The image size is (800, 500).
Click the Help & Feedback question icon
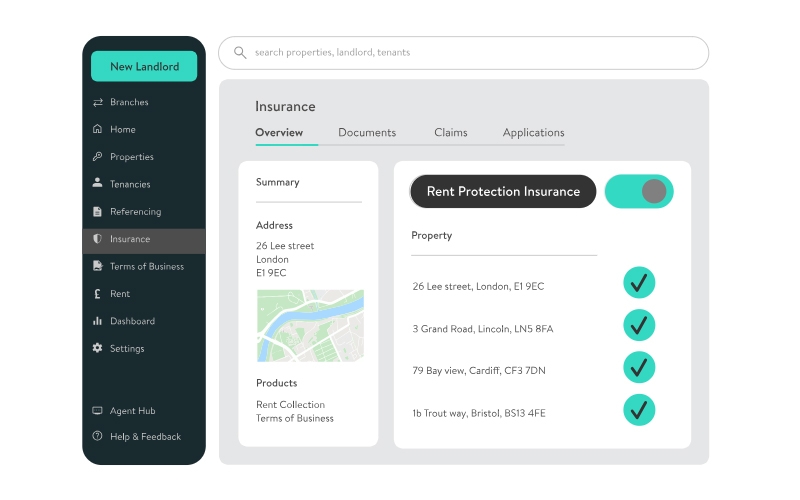click(x=97, y=436)
